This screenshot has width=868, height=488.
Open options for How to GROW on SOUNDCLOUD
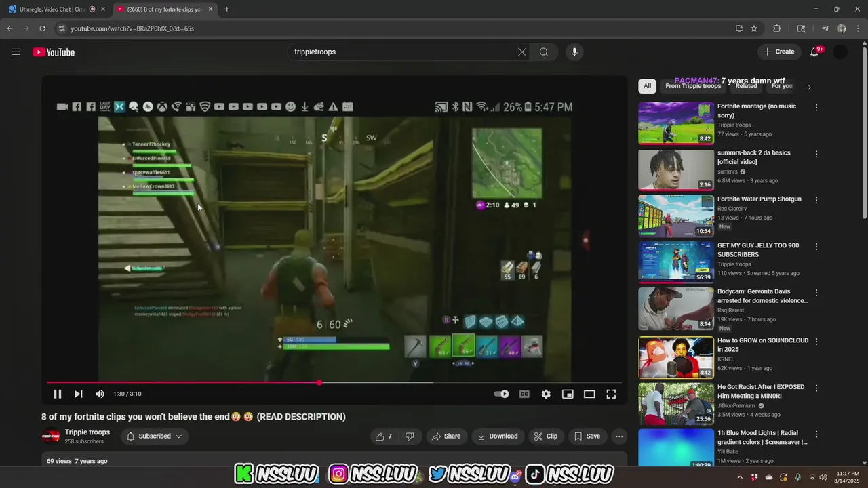(816, 342)
